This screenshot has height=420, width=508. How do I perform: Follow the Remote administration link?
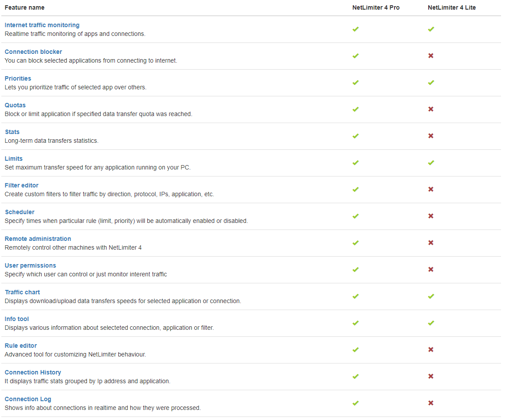[x=38, y=239]
